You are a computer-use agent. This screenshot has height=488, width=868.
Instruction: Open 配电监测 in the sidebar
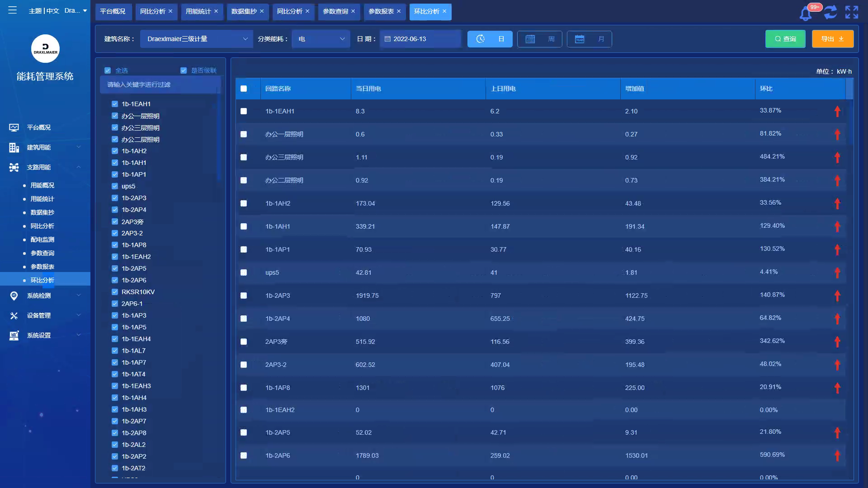point(42,239)
